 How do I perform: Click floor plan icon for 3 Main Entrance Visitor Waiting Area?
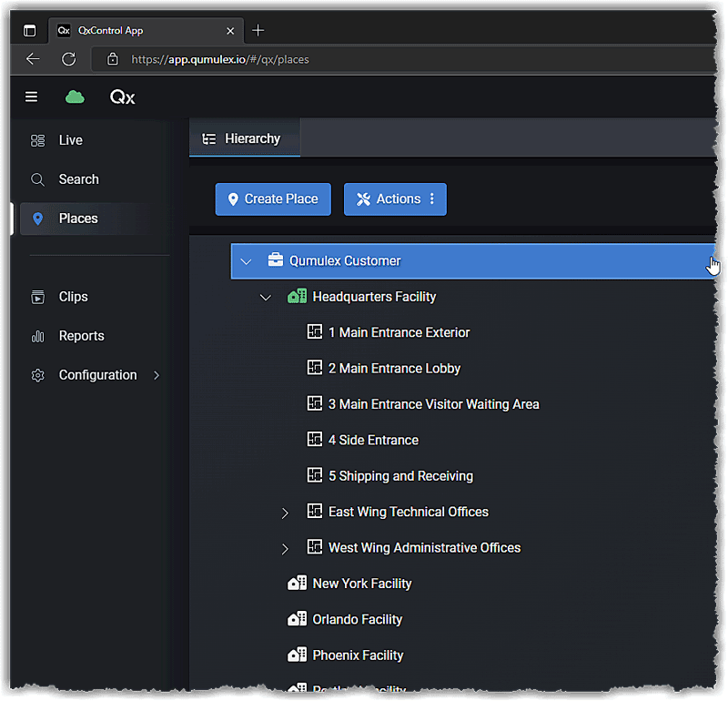click(315, 403)
